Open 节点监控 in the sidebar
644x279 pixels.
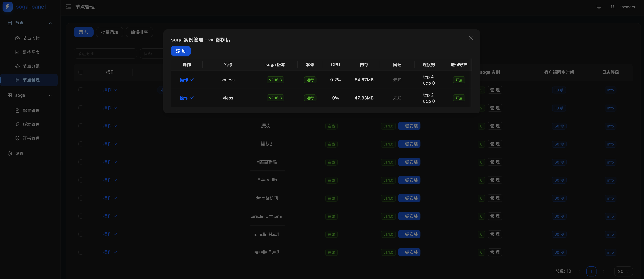click(29, 38)
